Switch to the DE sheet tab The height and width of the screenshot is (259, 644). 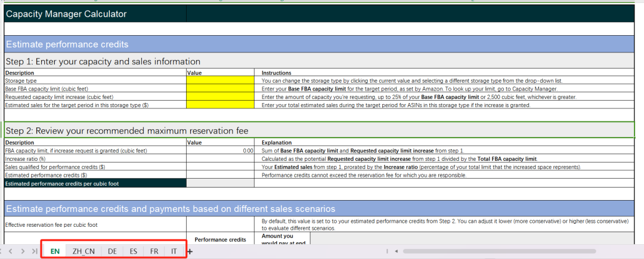click(x=112, y=251)
